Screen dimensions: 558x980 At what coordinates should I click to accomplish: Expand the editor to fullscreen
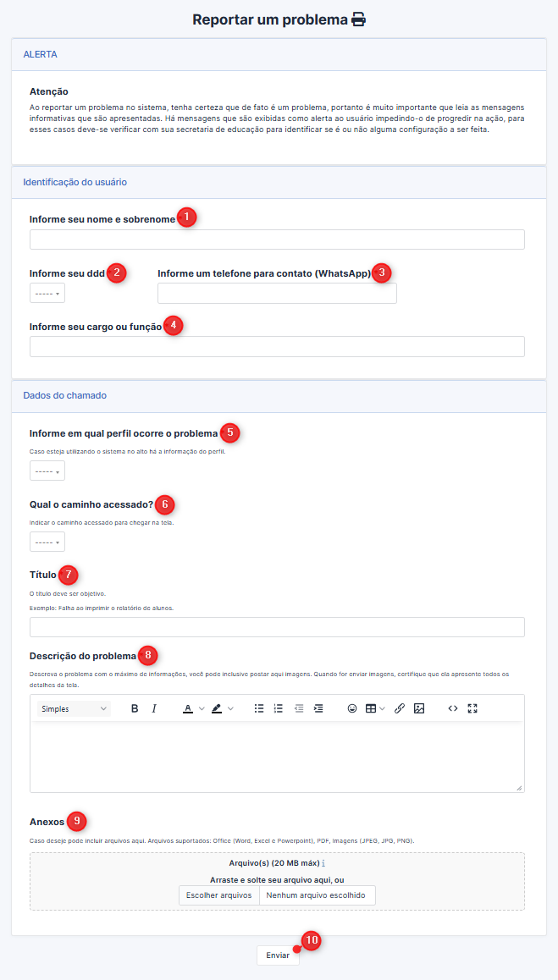[473, 708]
